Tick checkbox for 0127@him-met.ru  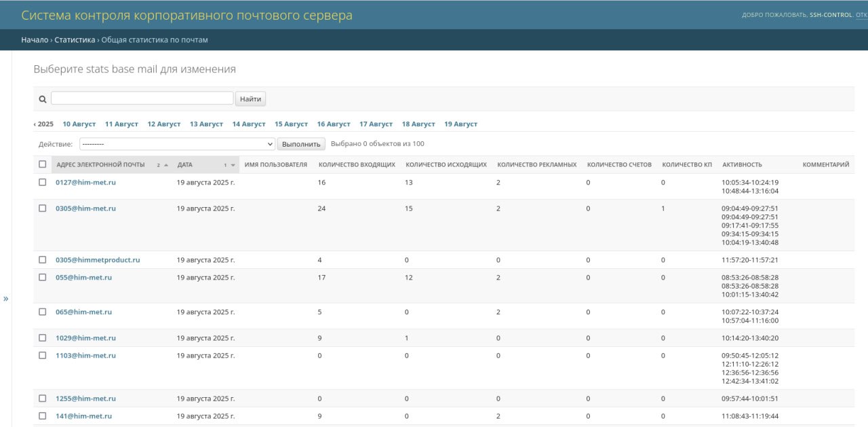[43, 183]
